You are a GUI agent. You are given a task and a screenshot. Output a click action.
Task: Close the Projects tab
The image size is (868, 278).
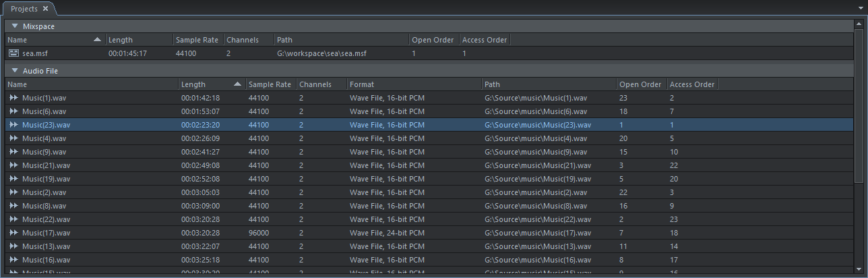click(x=45, y=9)
